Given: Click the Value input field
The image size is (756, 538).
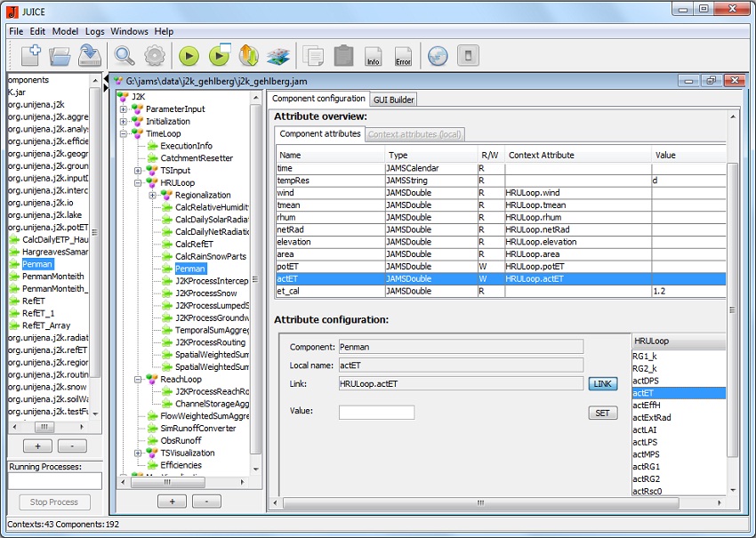Looking at the screenshot, I should click(376, 413).
